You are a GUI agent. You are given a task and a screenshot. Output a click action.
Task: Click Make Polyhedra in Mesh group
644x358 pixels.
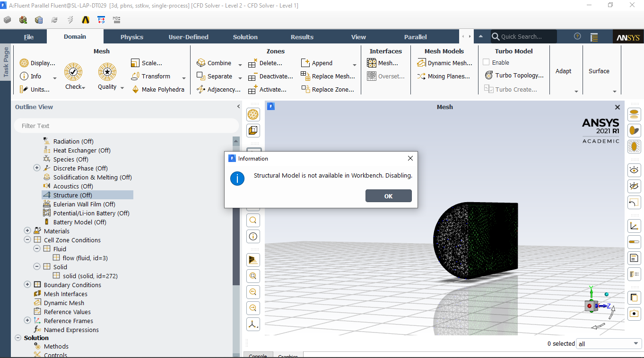157,89
